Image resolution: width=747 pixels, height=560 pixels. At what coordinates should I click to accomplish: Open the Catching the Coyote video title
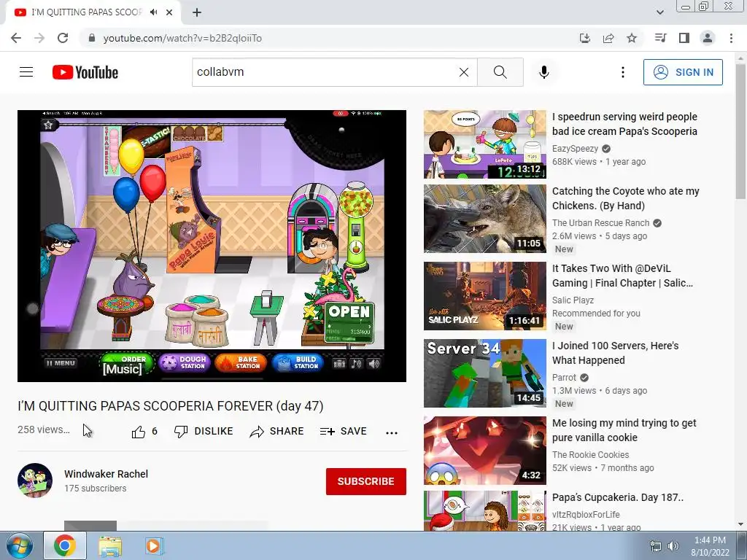click(x=625, y=198)
